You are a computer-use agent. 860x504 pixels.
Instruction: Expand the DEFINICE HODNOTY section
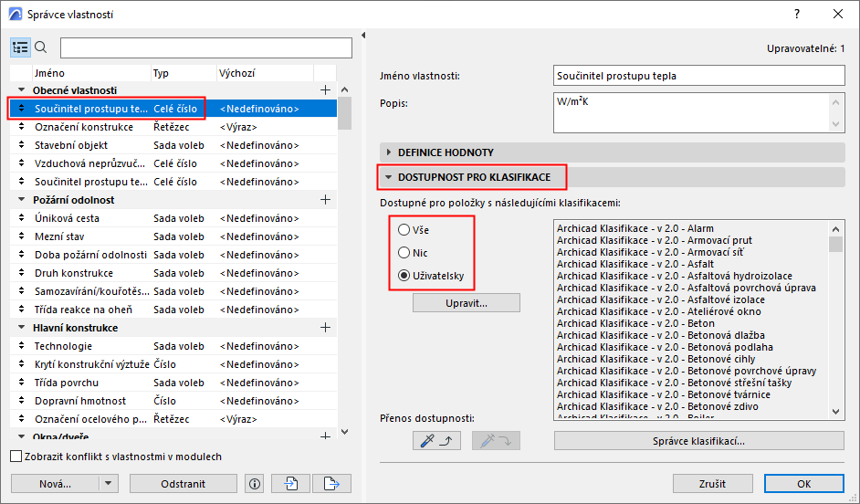(x=389, y=152)
